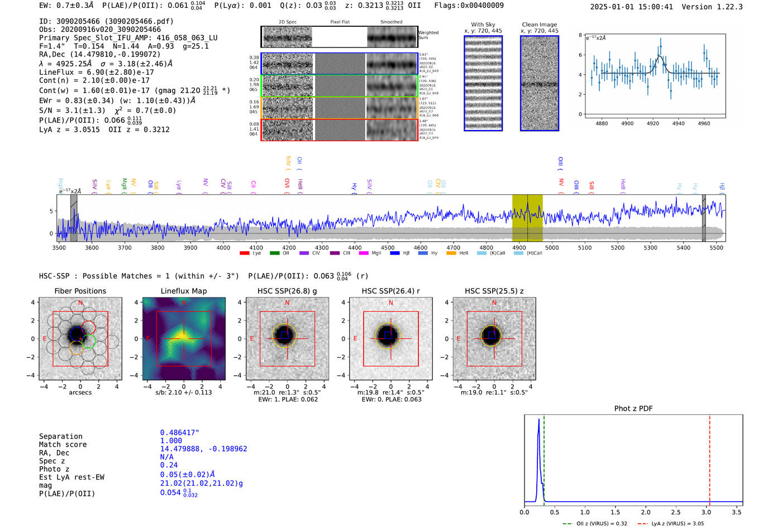Screen dimensions: 782x532
Task: Click the green dashed OII z line
Action: [543, 458]
